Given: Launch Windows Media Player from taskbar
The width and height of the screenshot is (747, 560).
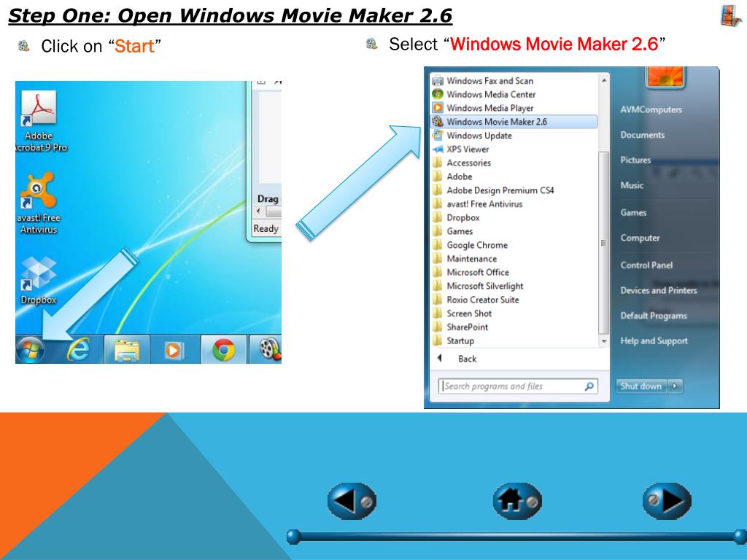Looking at the screenshot, I should click(174, 350).
